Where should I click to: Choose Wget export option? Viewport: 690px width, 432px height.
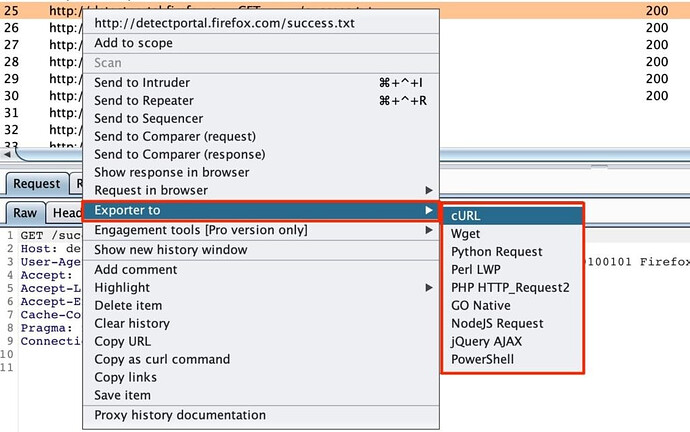(x=466, y=234)
